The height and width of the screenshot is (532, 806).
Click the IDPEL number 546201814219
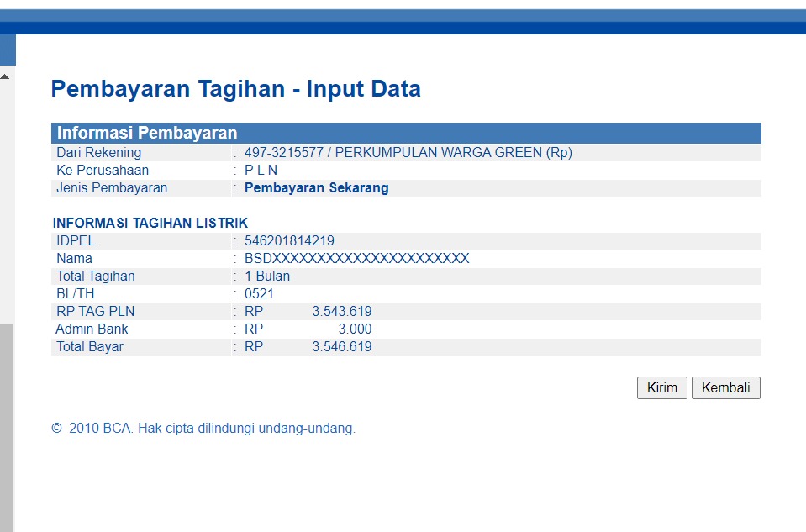tap(289, 241)
